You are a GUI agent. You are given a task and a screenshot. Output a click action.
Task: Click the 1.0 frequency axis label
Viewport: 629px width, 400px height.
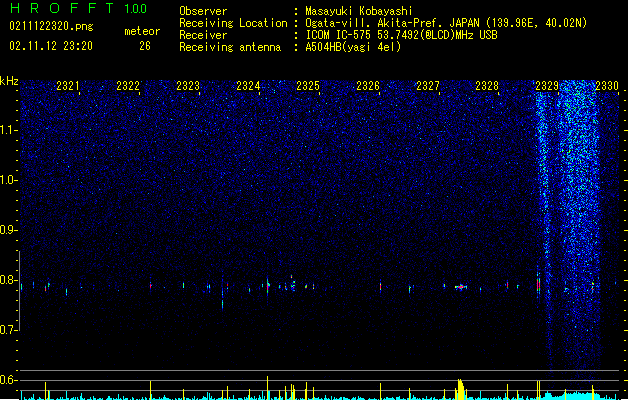click(x=9, y=180)
